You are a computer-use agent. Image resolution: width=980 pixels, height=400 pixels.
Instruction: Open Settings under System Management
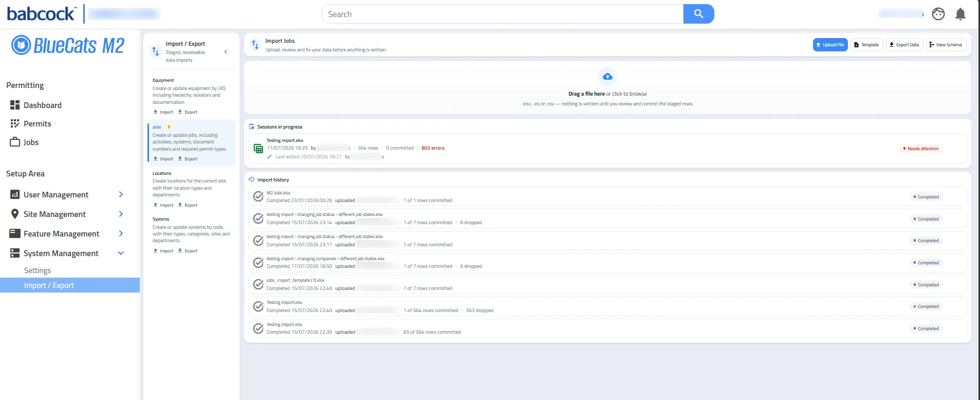pos(38,270)
